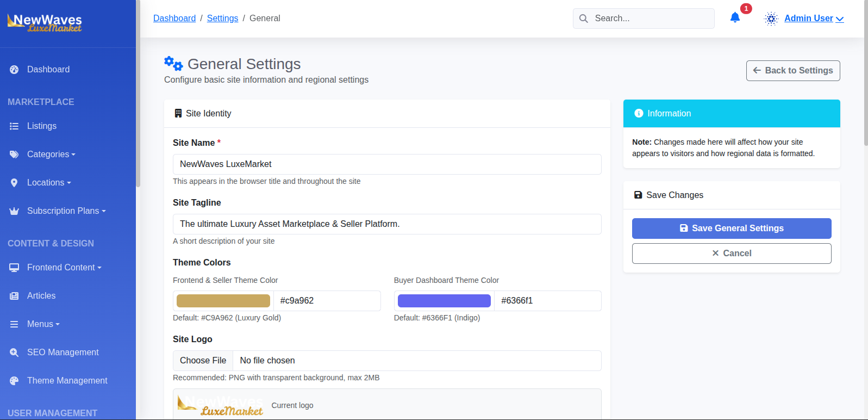Expand the Menus submenu

click(x=43, y=324)
